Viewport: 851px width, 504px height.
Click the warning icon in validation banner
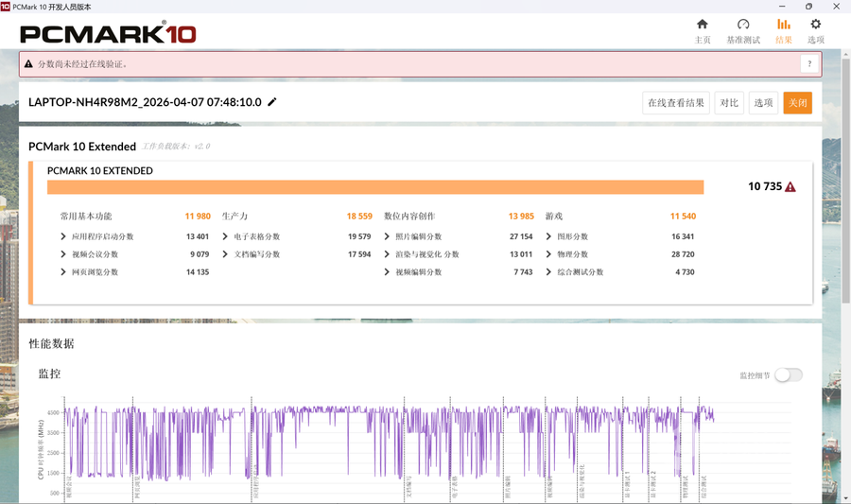point(28,64)
